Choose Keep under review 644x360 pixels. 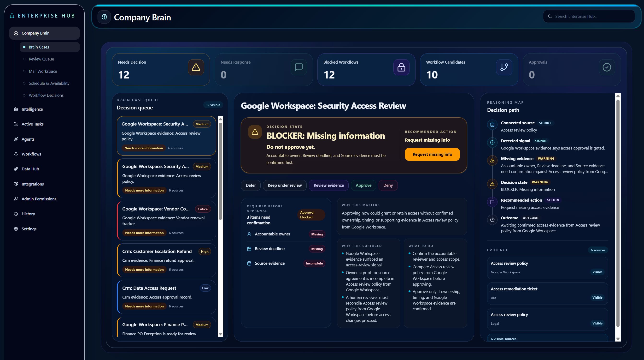285,185
